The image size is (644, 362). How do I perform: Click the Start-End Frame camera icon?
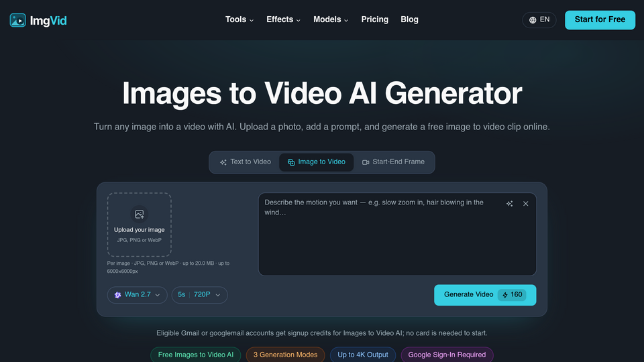(366, 162)
